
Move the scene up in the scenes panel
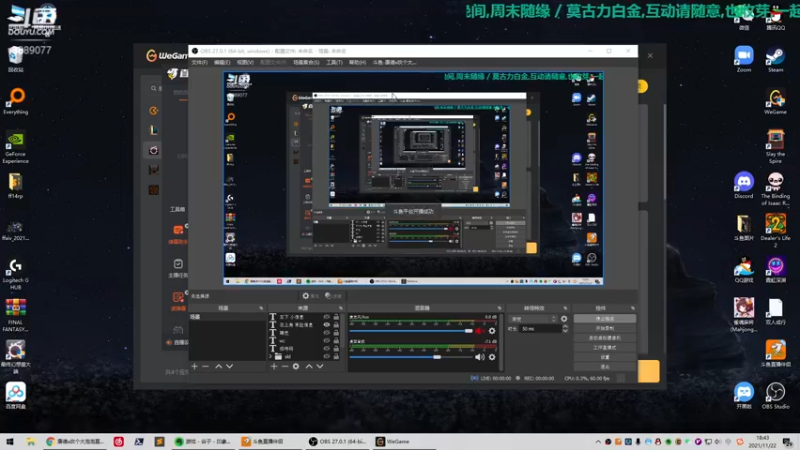[x=218, y=366]
